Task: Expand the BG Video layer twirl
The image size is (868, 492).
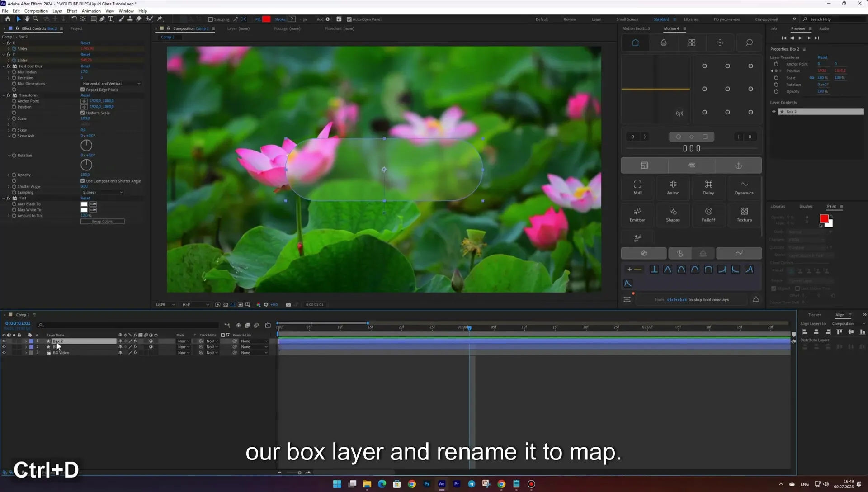Action: click(26, 353)
